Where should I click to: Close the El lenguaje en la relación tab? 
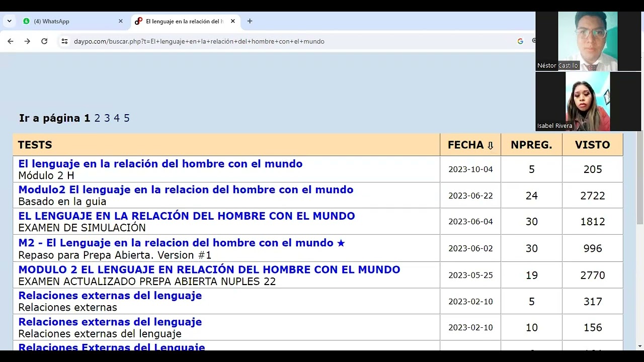232,21
